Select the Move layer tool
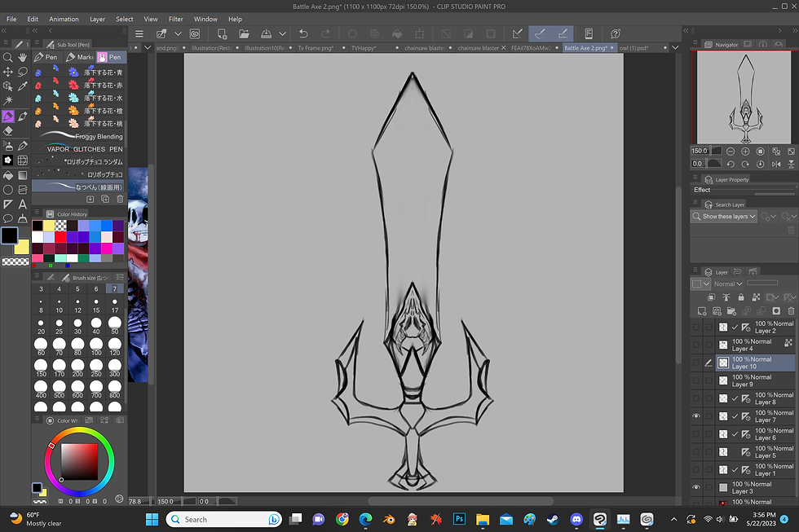The width and height of the screenshot is (799, 532). click(7, 72)
